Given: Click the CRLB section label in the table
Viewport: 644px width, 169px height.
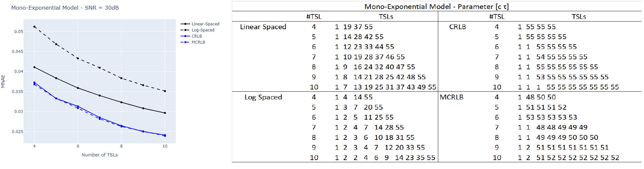Looking at the screenshot, I should coord(457,27).
